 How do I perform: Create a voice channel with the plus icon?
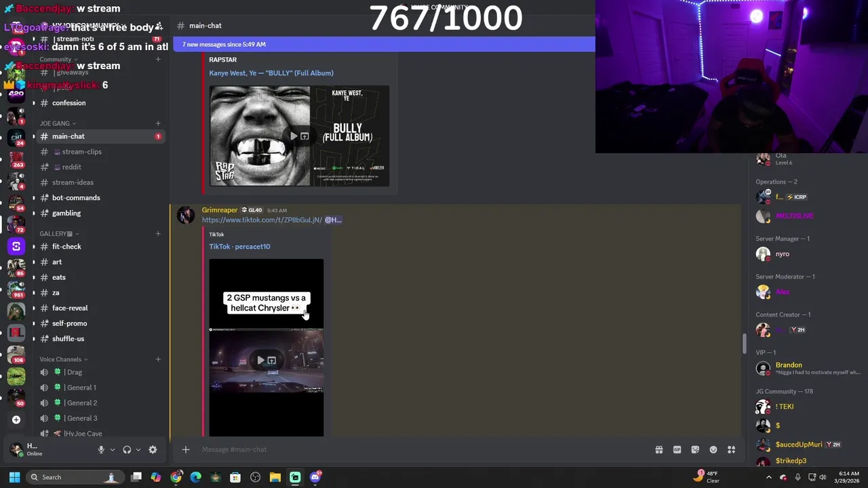(x=158, y=359)
